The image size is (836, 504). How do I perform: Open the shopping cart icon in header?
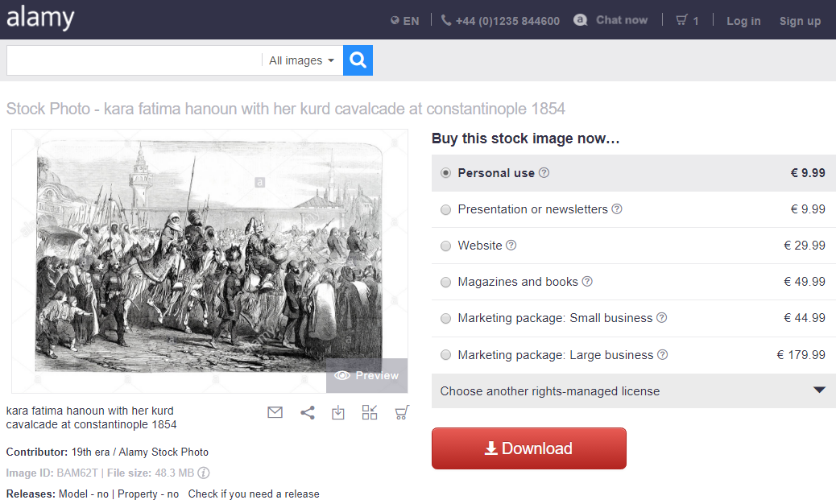(x=681, y=20)
